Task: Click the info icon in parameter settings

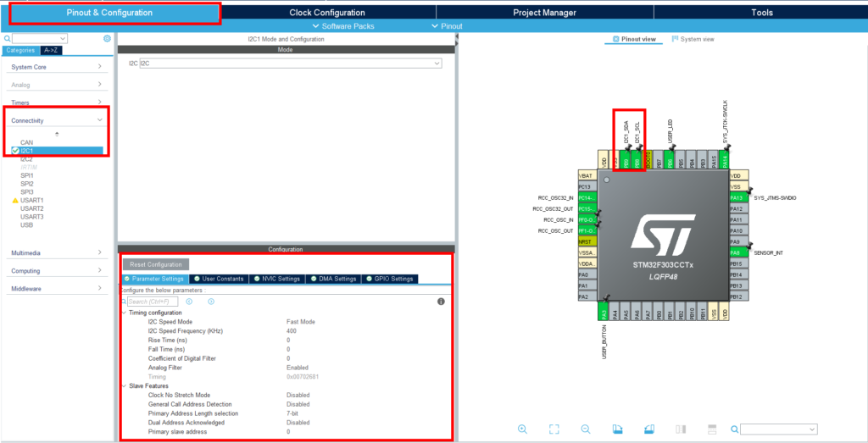Action: pos(441,302)
